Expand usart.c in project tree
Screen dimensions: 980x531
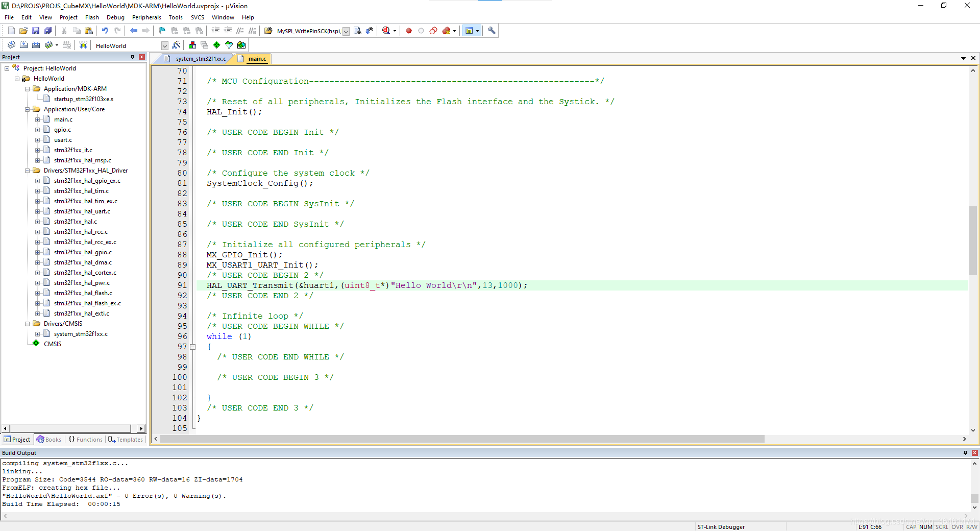tap(37, 140)
